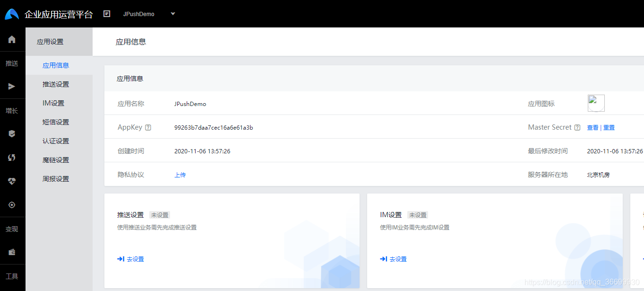Click the 未设置 tag next to IM设置
Image resolution: width=644 pixels, height=291 pixels.
(x=418, y=215)
